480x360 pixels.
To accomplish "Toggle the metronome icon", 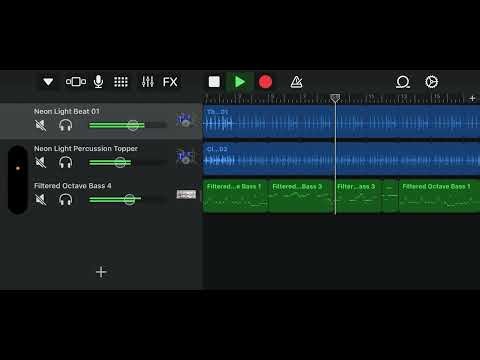I will pos(296,82).
